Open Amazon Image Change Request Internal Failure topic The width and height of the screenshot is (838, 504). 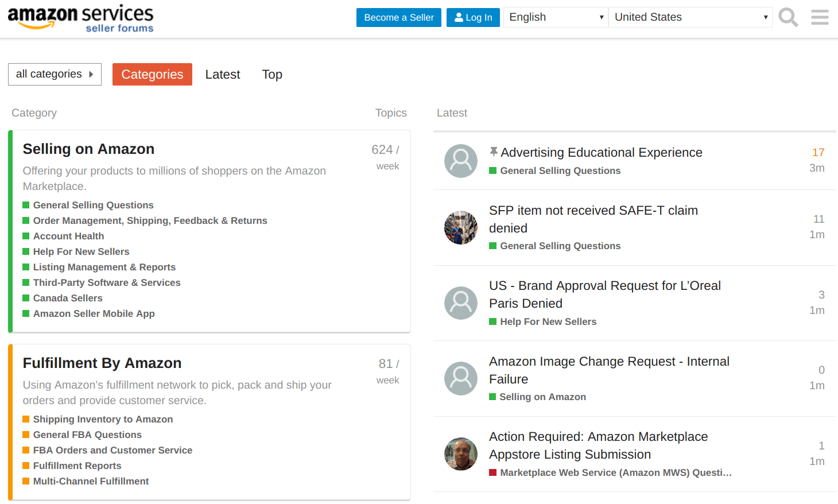[609, 370]
